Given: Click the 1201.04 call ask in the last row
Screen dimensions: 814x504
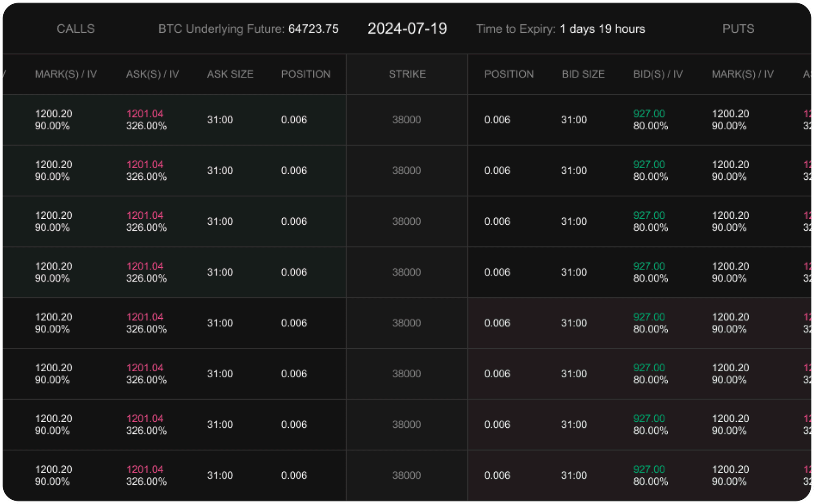Looking at the screenshot, I should point(145,469).
